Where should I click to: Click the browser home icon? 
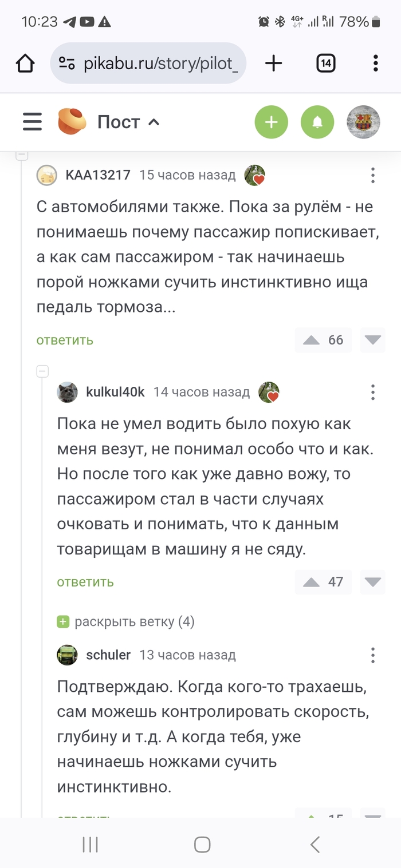[25, 63]
